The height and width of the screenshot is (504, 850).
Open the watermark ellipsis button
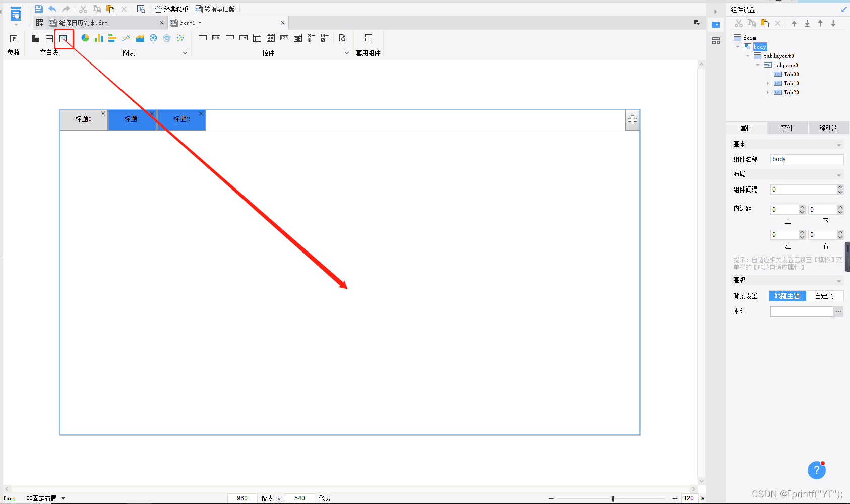(838, 311)
